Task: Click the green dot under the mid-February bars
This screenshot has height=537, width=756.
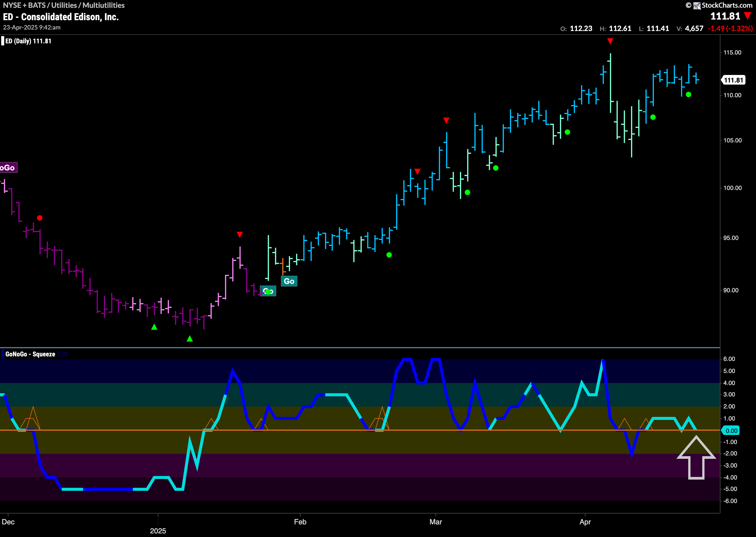Action: click(389, 255)
